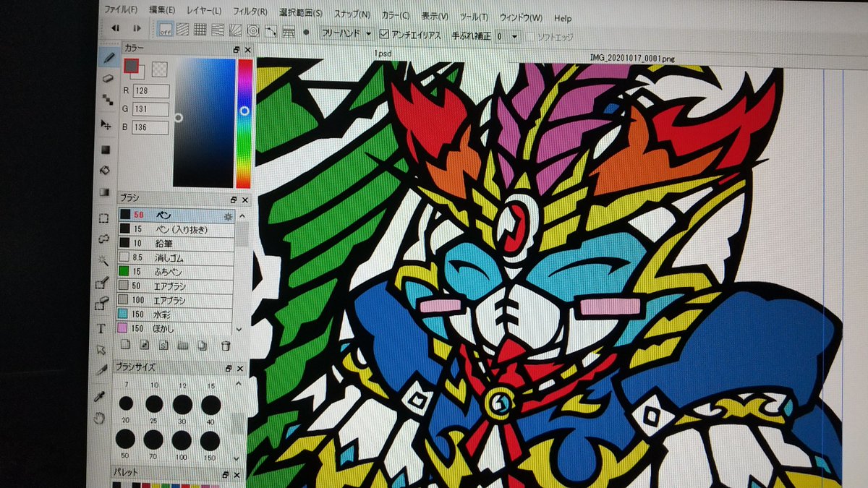The width and height of the screenshot is (868, 488).
Task: Enable concentric circle snap
Action: [x=253, y=31]
